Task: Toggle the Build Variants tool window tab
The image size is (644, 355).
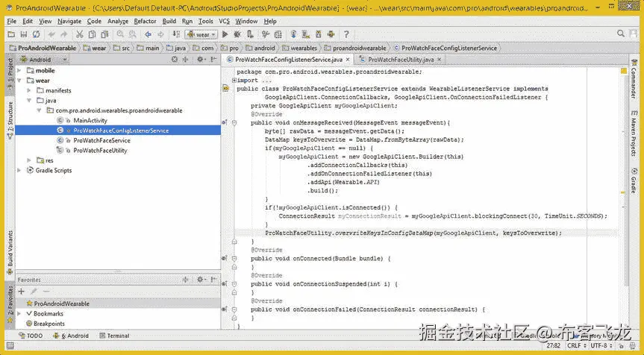Action: [x=10, y=252]
